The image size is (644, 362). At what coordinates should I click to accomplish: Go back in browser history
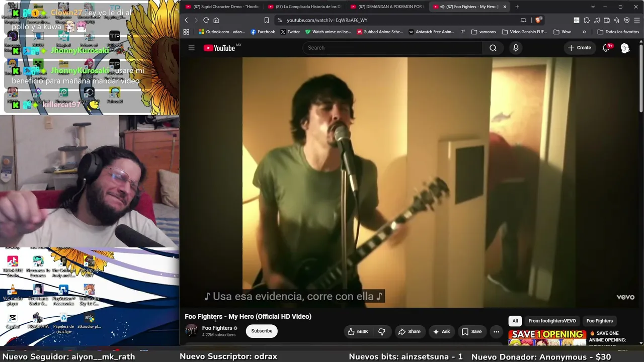pyautogui.click(x=186, y=20)
